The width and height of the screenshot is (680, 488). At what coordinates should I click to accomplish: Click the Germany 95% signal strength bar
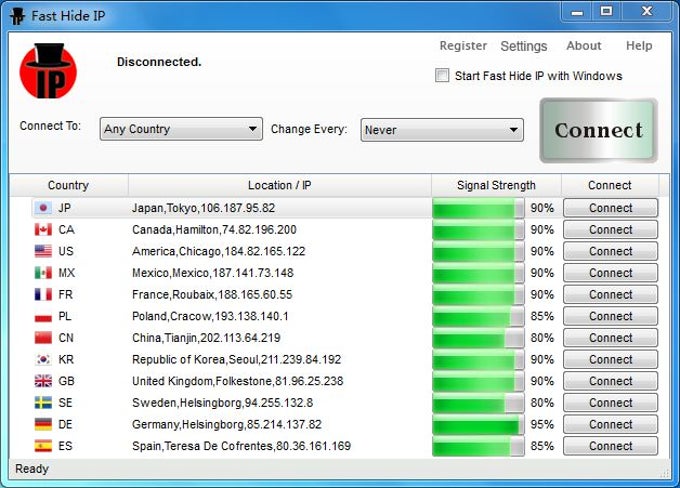coord(478,425)
